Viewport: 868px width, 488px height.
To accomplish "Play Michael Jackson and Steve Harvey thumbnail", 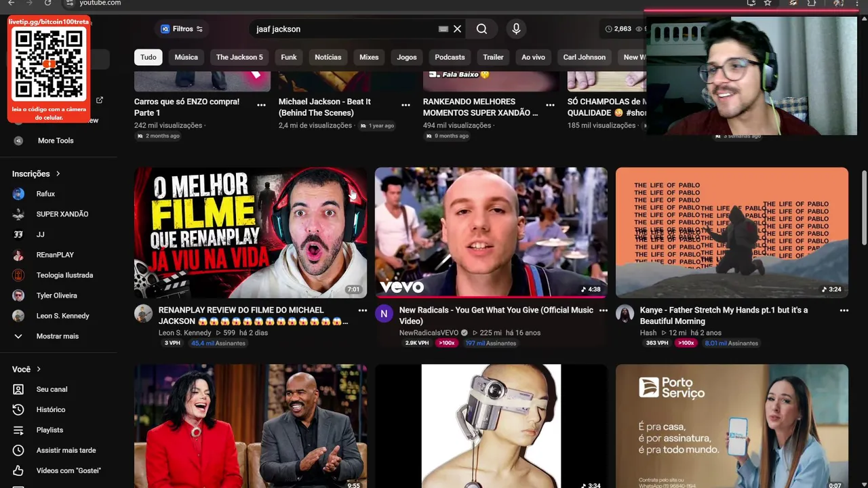I will (250, 426).
